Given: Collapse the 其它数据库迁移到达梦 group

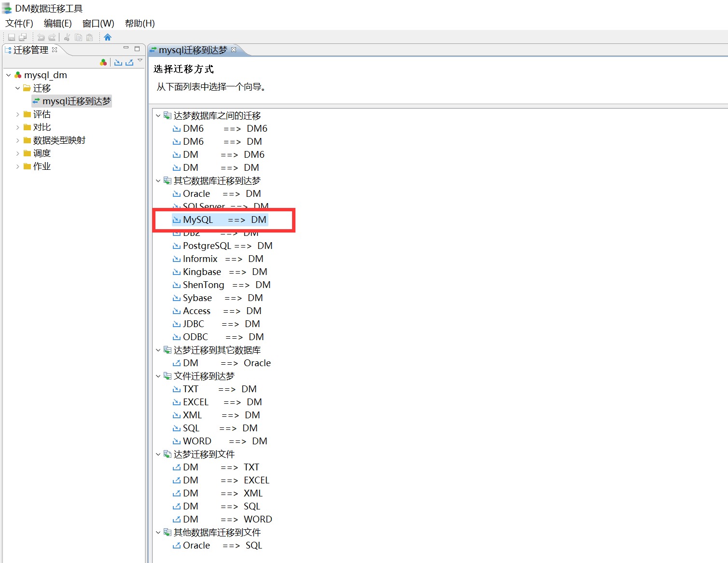Looking at the screenshot, I should coord(158,181).
